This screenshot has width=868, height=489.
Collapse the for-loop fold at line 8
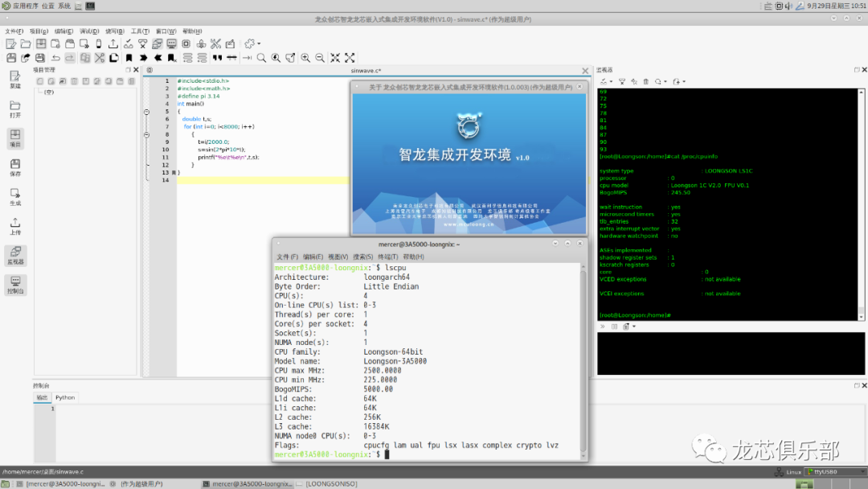click(x=146, y=134)
